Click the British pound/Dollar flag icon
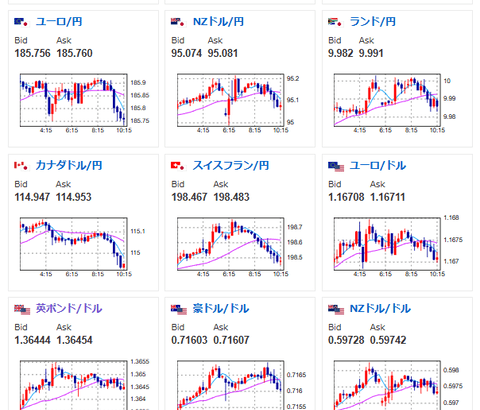Image resolution: width=480 pixels, height=410 pixels. pyautogui.click(x=22, y=309)
